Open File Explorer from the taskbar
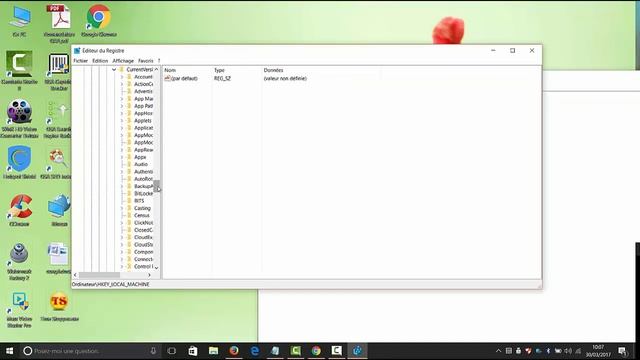Image resolution: width=640 pixels, height=360 pixels. tap(213, 351)
